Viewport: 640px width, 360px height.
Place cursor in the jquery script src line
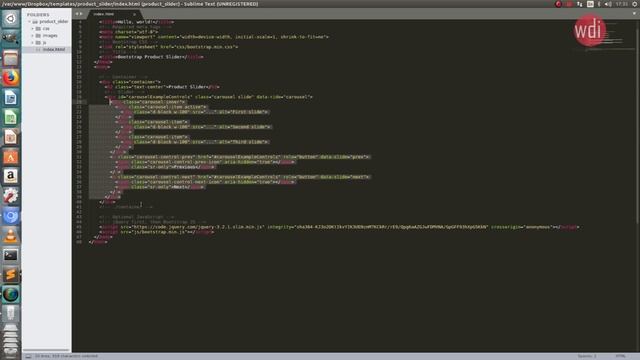(339, 227)
